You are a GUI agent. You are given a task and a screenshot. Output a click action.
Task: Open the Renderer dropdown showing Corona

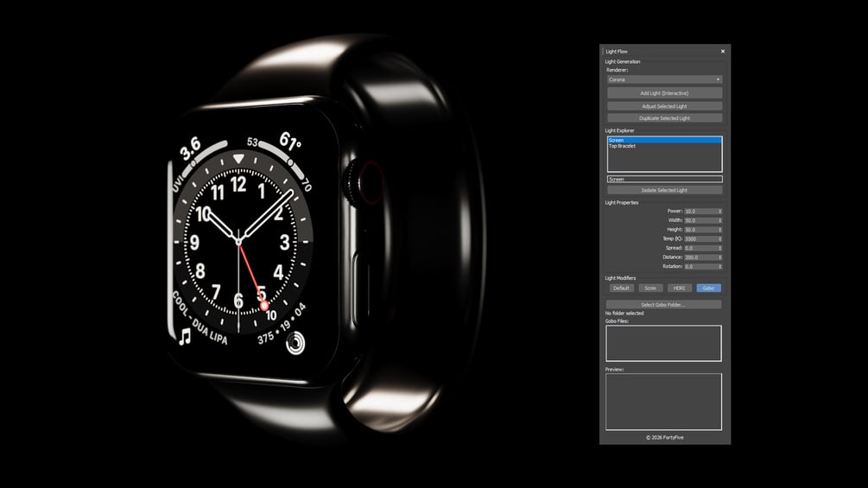click(x=664, y=79)
